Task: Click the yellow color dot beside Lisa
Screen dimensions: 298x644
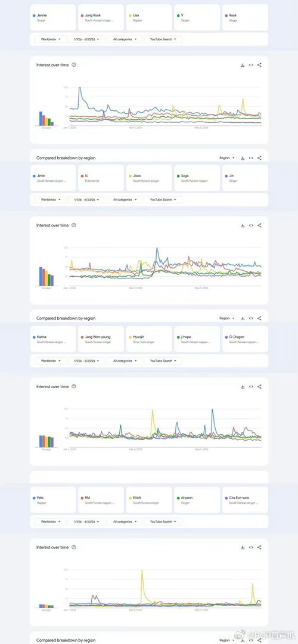Action: click(130, 15)
